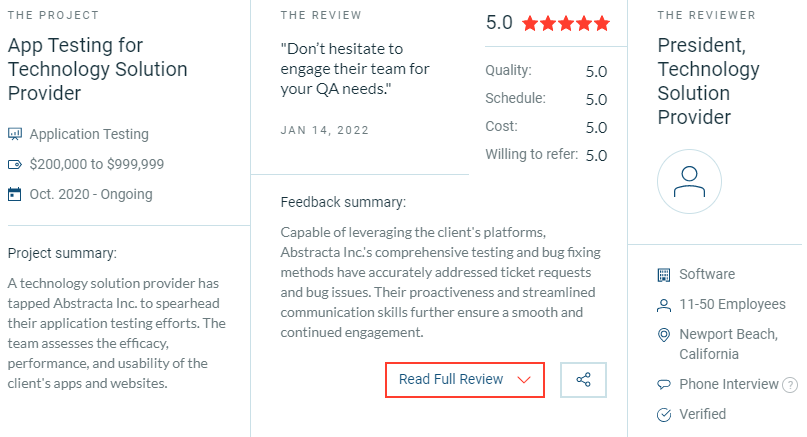The image size is (807, 437).
Task: Expand the Read Full Review button
Action: pyautogui.click(x=451, y=380)
